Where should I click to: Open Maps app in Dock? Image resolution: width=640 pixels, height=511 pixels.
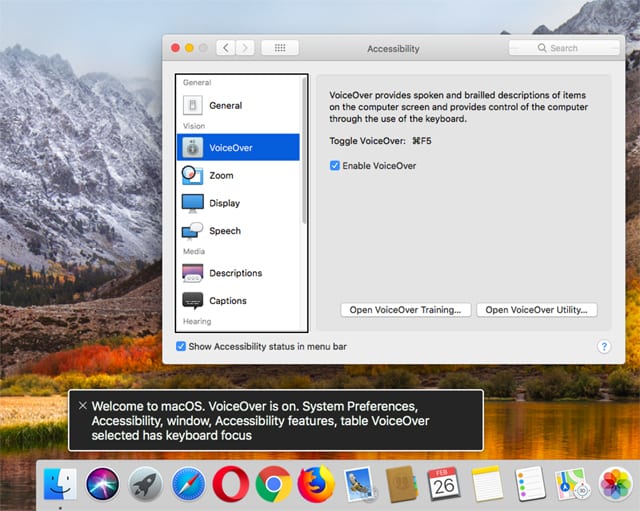(x=572, y=484)
